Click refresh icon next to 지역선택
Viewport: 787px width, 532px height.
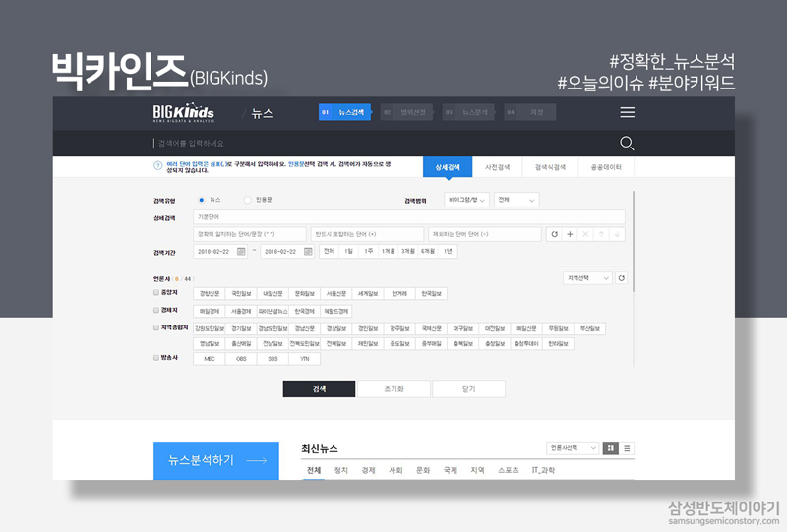click(622, 278)
